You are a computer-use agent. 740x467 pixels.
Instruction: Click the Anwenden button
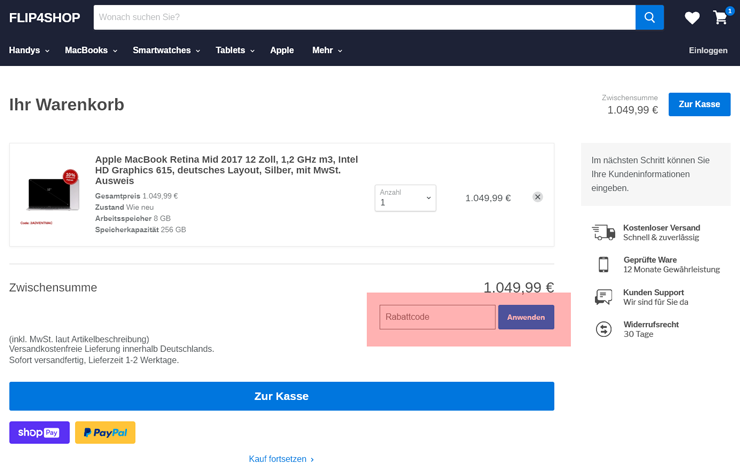(x=526, y=317)
